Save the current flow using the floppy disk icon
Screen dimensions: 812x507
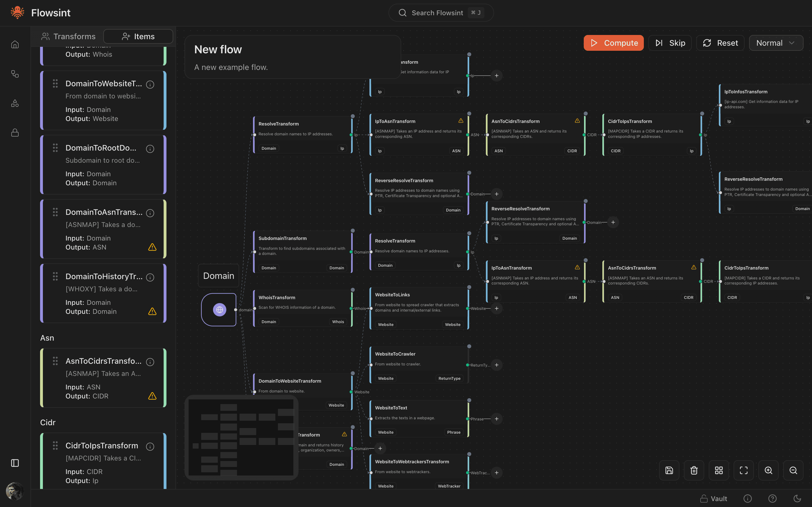[669, 470]
